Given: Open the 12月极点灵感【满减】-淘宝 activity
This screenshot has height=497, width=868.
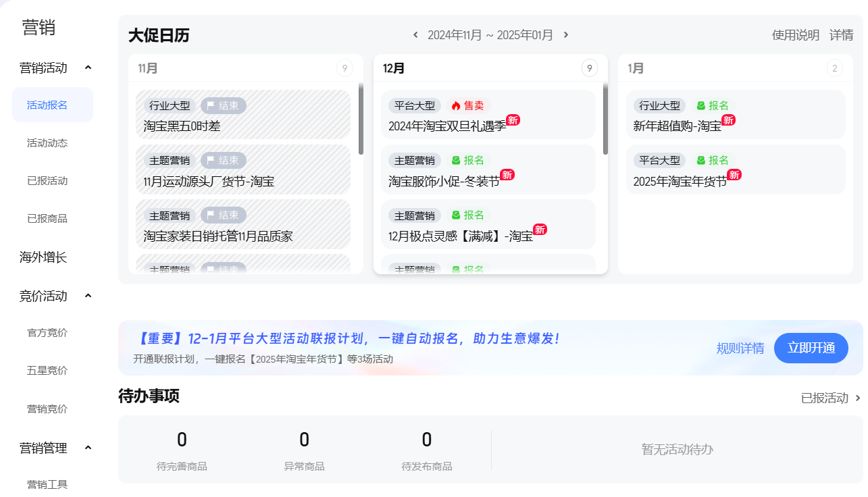Looking at the screenshot, I should pos(488,224).
